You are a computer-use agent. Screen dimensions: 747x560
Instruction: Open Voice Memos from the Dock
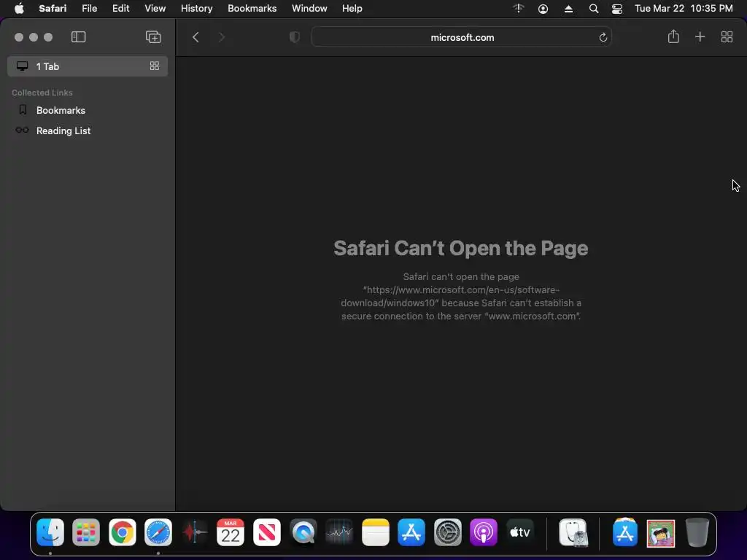(x=194, y=532)
